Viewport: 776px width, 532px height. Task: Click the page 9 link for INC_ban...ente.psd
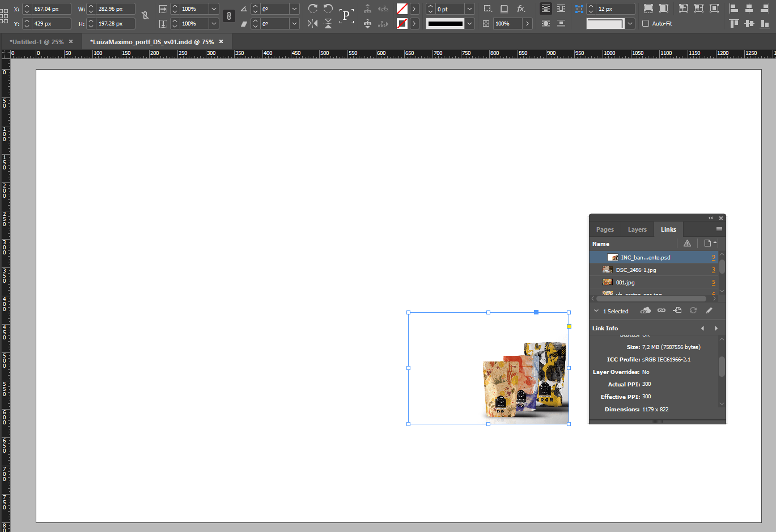pyautogui.click(x=713, y=257)
